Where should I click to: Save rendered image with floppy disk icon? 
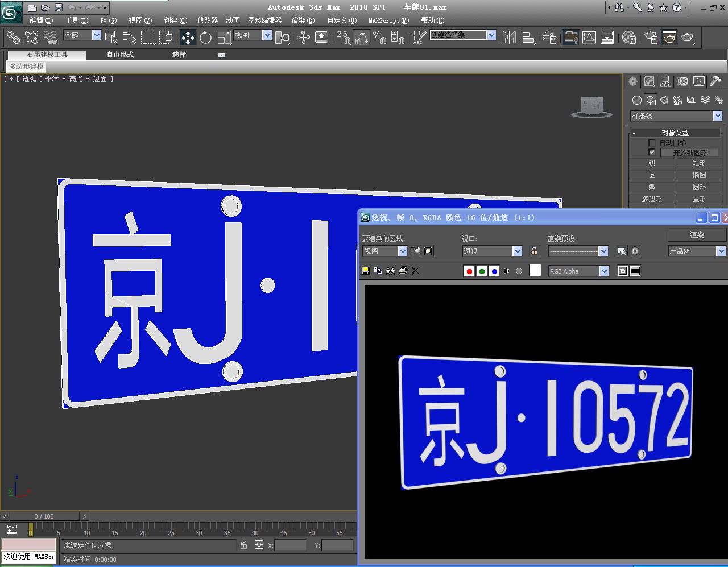[x=366, y=271]
